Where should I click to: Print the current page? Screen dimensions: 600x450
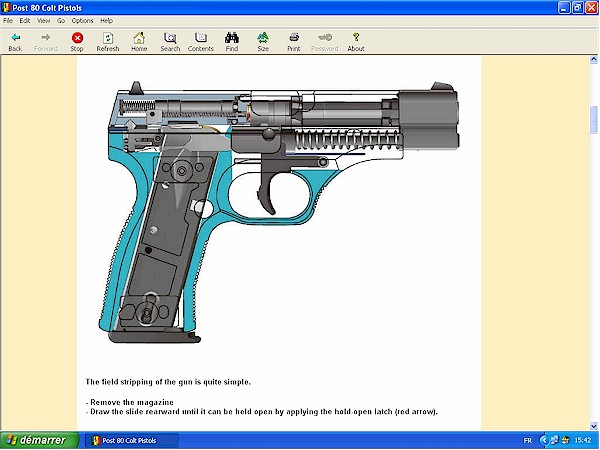coord(293,41)
